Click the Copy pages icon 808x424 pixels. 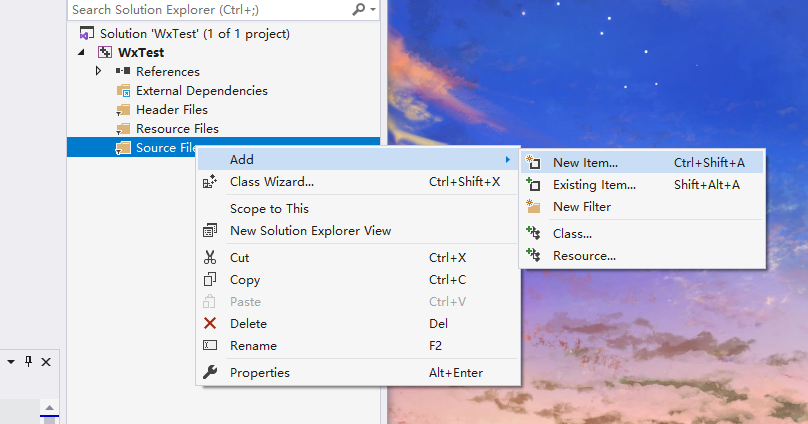(x=210, y=279)
